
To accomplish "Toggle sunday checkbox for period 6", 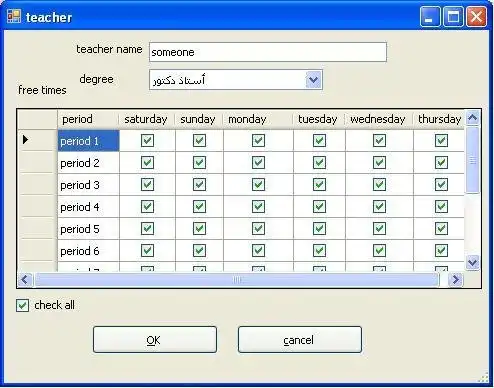I will pyautogui.click(x=199, y=250).
